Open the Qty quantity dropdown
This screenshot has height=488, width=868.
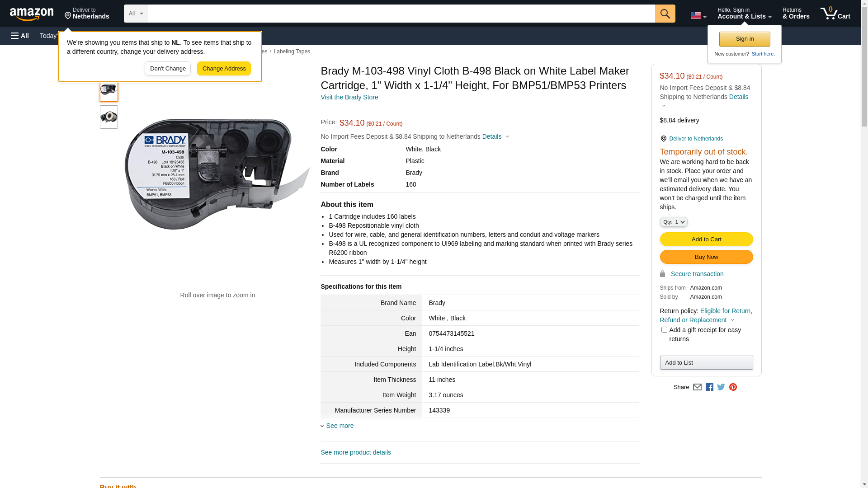[674, 222]
